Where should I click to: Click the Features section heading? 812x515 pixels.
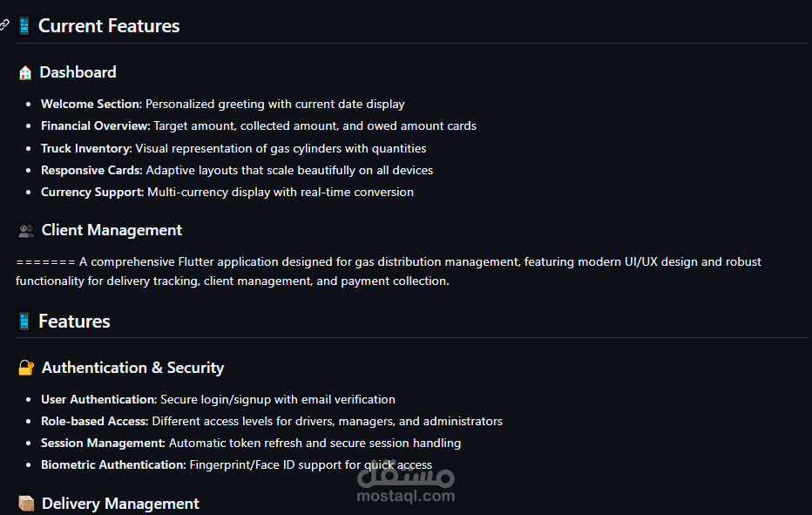[x=74, y=322]
